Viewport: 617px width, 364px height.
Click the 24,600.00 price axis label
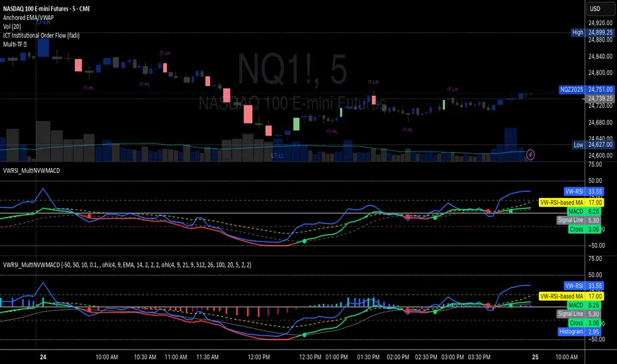click(x=600, y=155)
